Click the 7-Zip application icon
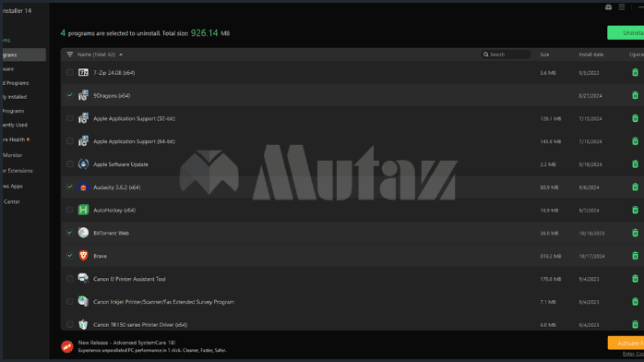644x362 pixels. [83, 73]
